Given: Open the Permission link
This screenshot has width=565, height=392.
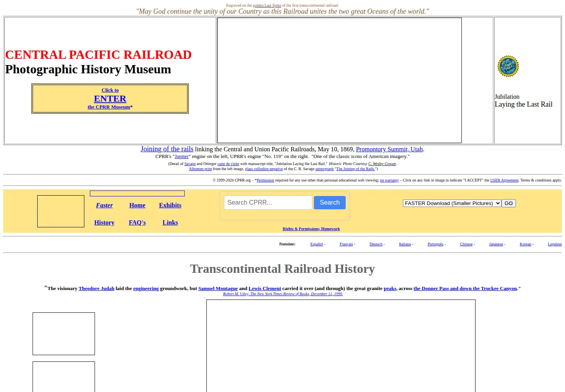Looking at the screenshot, I should tap(266, 180).
